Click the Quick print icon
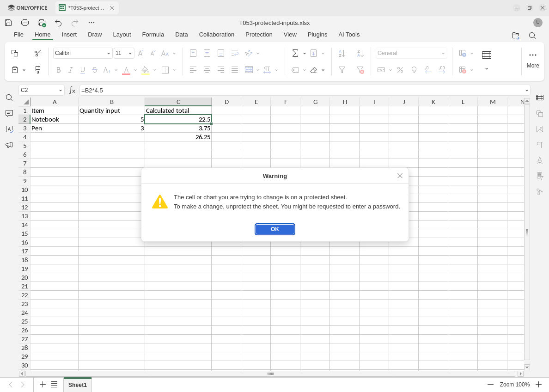 click(42, 23)
